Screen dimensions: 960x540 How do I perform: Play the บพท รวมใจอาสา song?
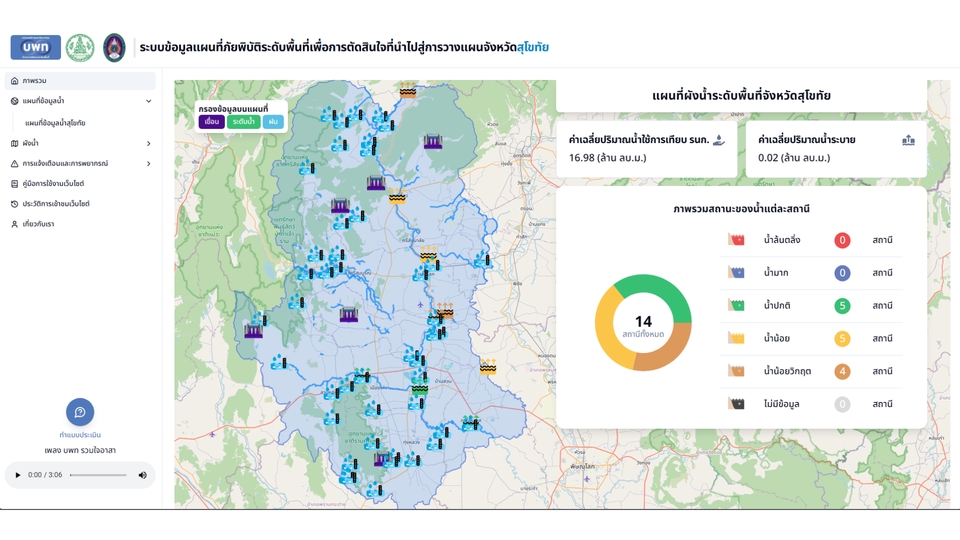[x=18, y=475]
